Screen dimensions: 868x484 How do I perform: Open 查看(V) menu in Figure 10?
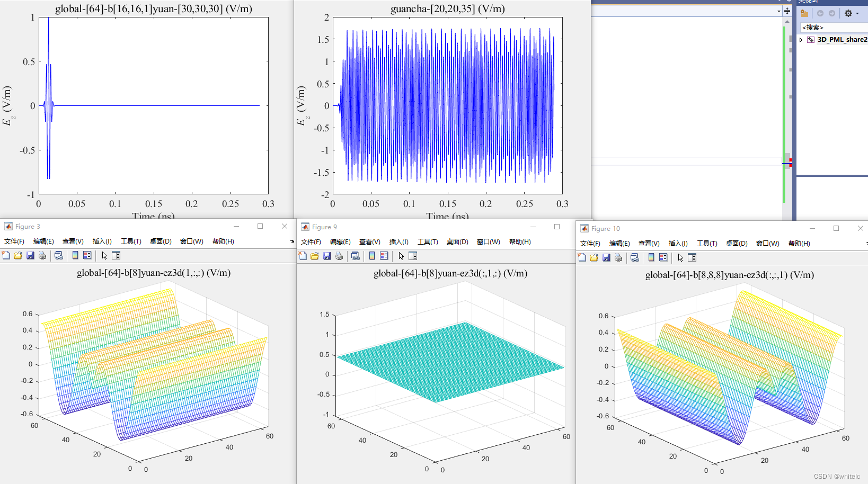(649, 244)
